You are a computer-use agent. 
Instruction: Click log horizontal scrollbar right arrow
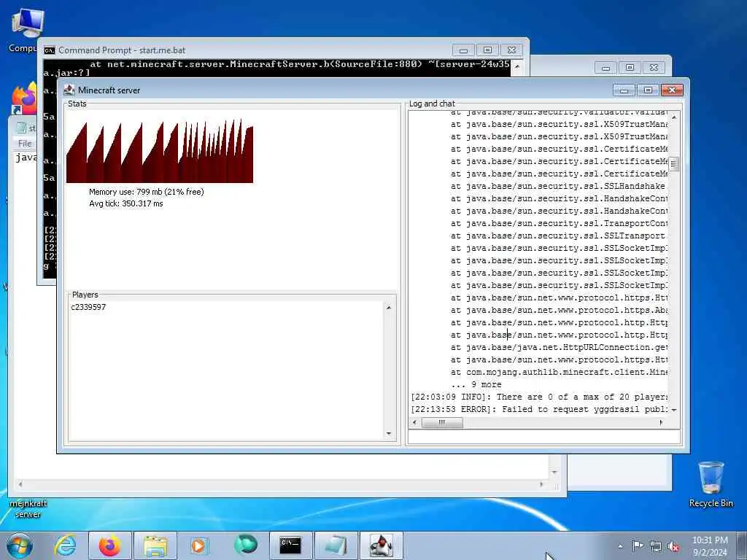[661, 422]
